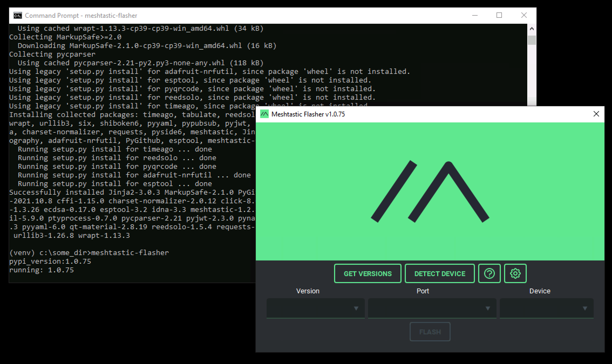
Task: Close the Command Prompt window
Action: point(524,15)
